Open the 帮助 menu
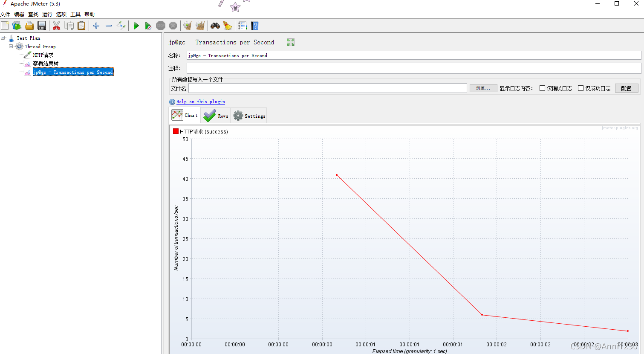 click(x=90, y=15)
